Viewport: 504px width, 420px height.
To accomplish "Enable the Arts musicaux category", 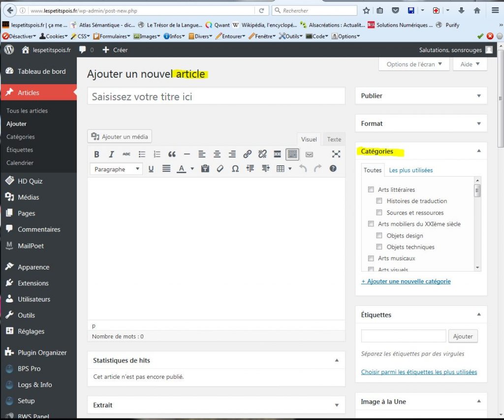I will point(371,258).
